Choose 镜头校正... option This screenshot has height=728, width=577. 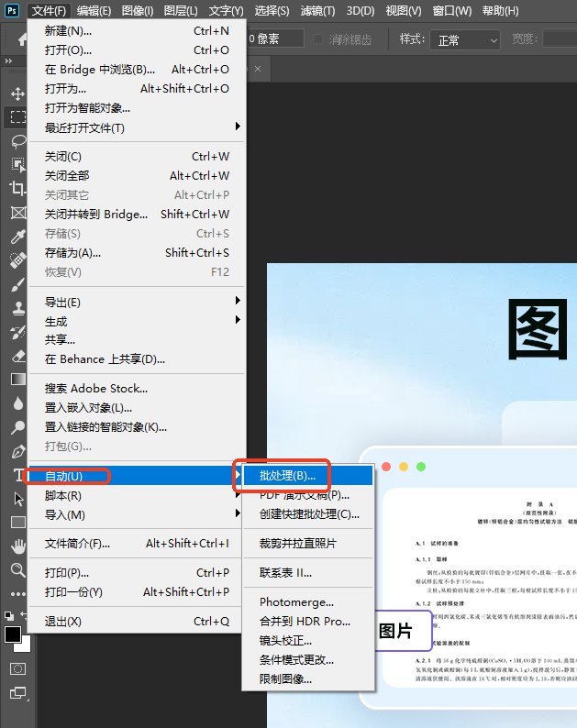(308, 641)
